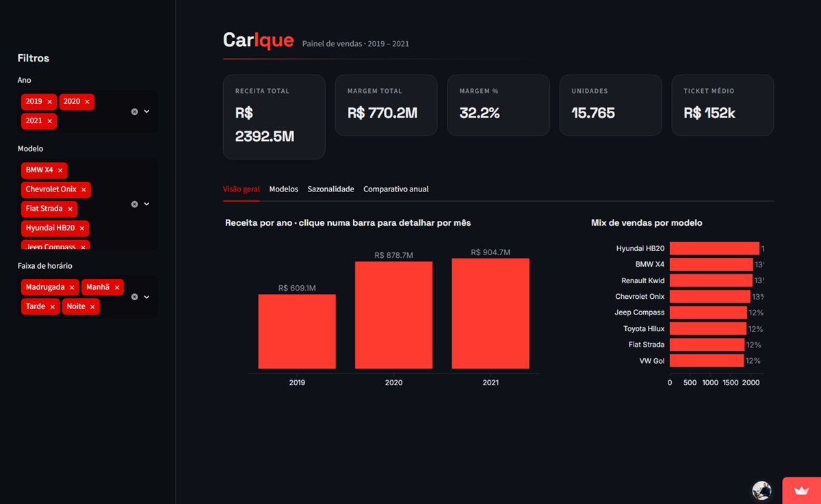Viewport: 821px width, 504px height.
Task: Open the Comparativo anual tab
Action: (396, 189)
